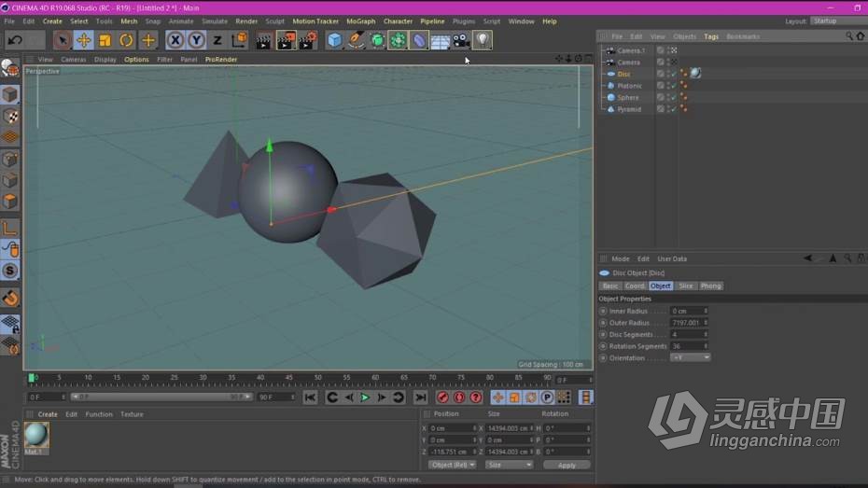Toggle Y axis lock

(x=196, y=40)
